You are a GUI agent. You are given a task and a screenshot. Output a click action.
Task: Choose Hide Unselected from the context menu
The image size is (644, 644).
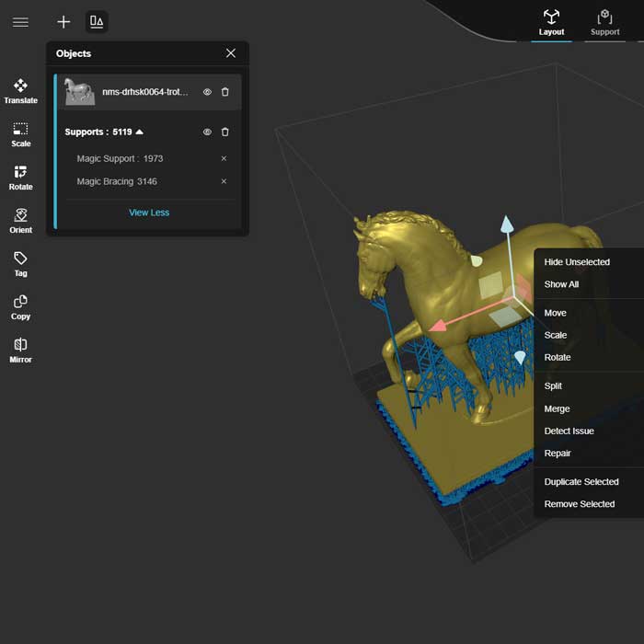pos(577,262)
